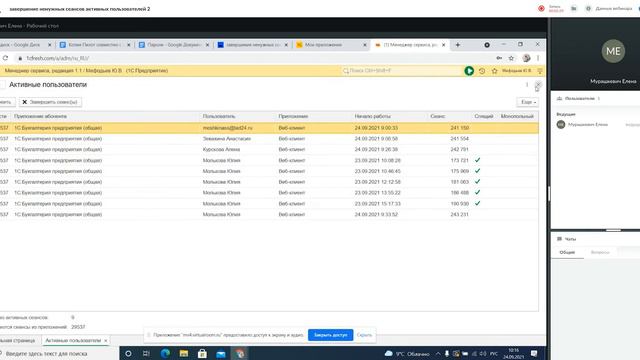
Task: Click the three-dot options icon beside the form title
Action: (527, 84)
